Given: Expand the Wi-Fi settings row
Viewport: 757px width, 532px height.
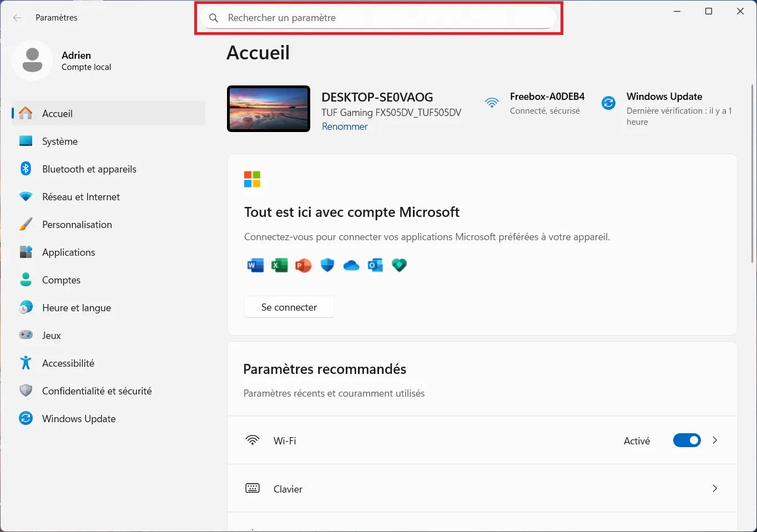Looking at the screenshot, I should [715, 440].
